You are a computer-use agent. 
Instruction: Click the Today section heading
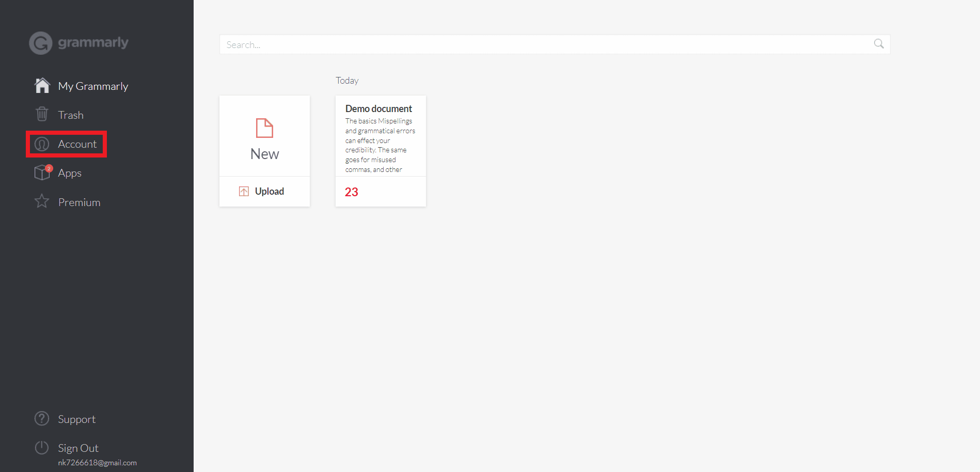[x=347, y=81]
